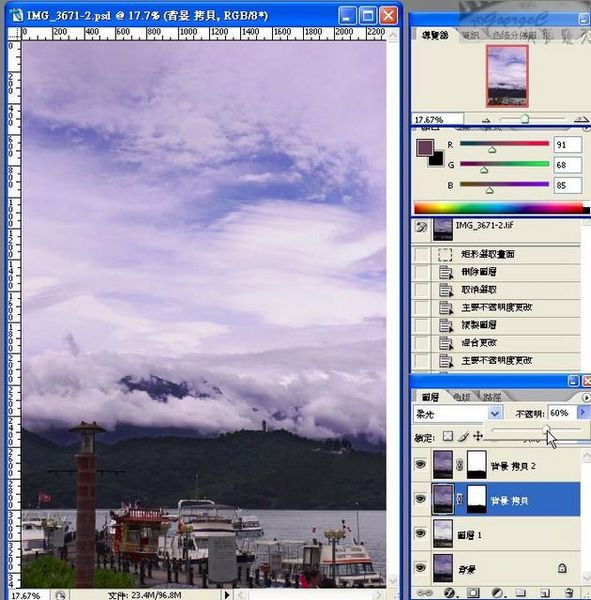
Task: Click the 複製圖層 history state icon
Action: (445, 325)
